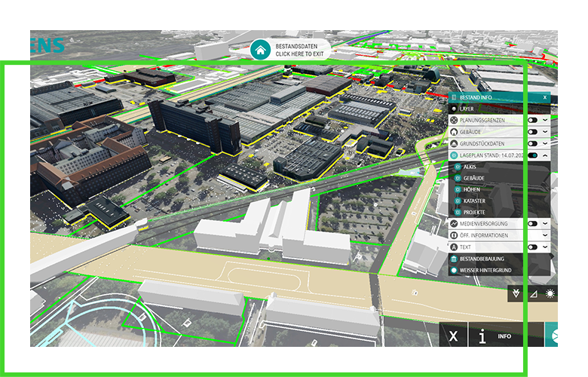Click the Lageplan Stand icon
This screenshot has height=377, width=588.
pos(454,155)
